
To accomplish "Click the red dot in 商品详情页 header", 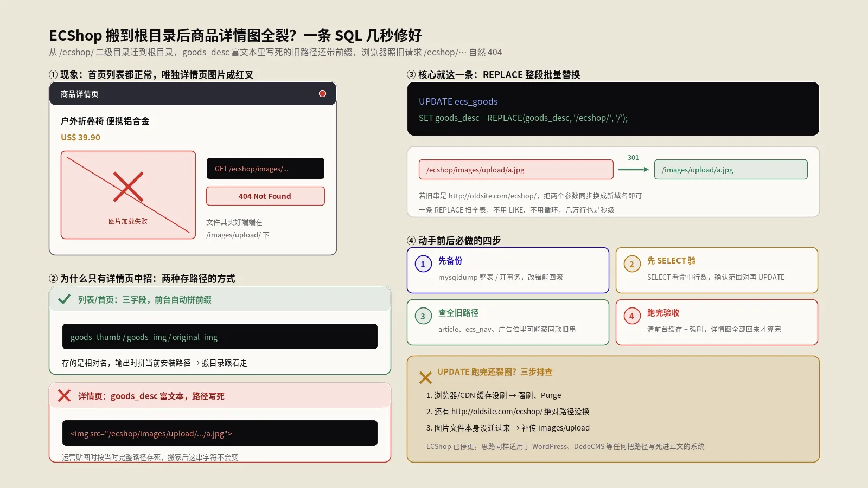I will point(322,94).
